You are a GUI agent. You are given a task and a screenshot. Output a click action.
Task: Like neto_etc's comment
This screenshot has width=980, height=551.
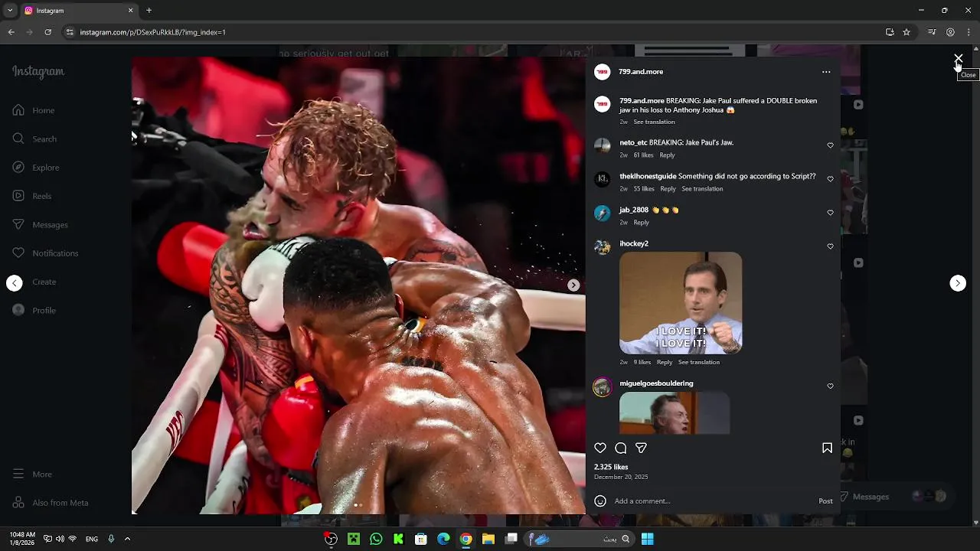point(830,145)
